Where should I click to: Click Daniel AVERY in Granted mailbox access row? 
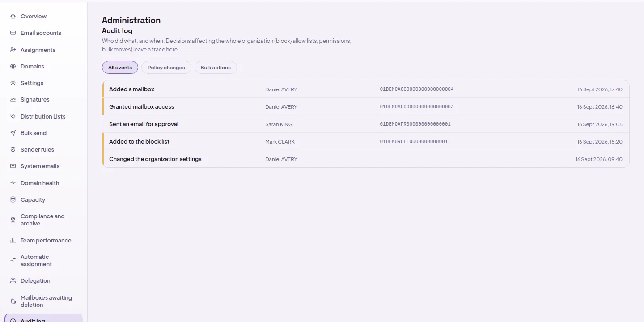tap(281, 107)
